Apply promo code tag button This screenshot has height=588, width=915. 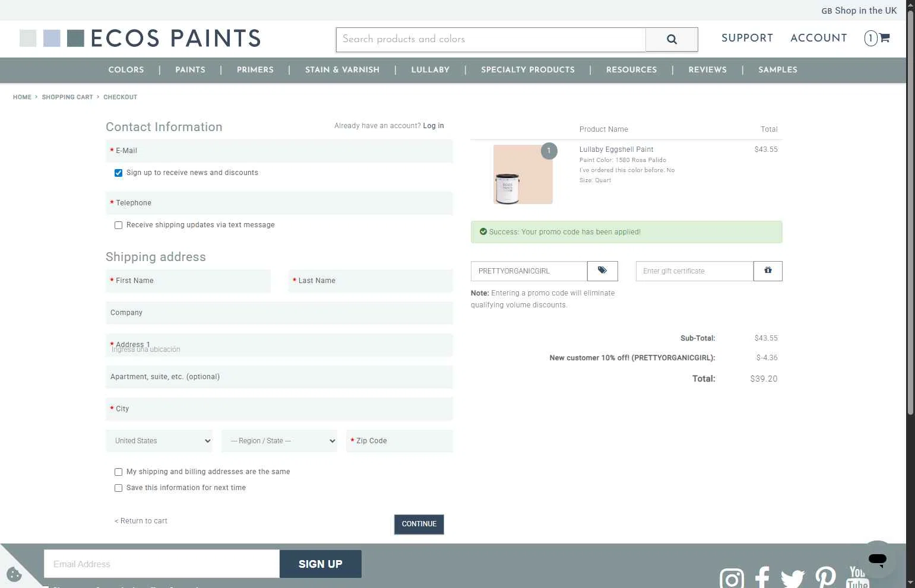(602, 271)
